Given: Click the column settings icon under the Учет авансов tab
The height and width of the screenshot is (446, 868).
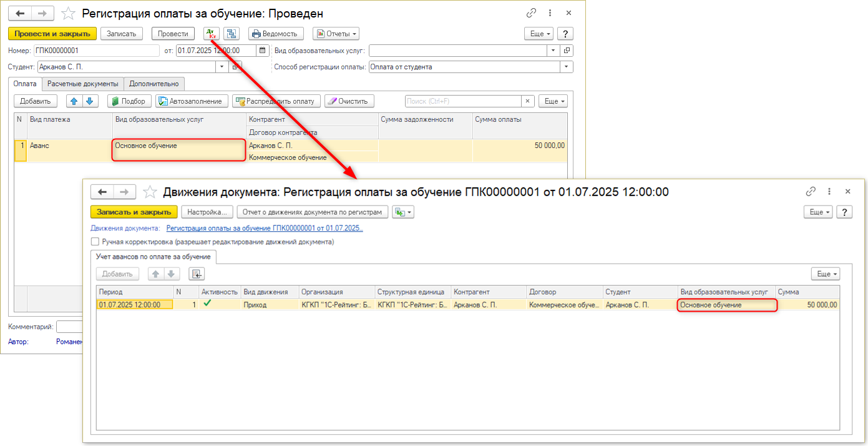Looking at the screenshot, I should click(197, 274).
